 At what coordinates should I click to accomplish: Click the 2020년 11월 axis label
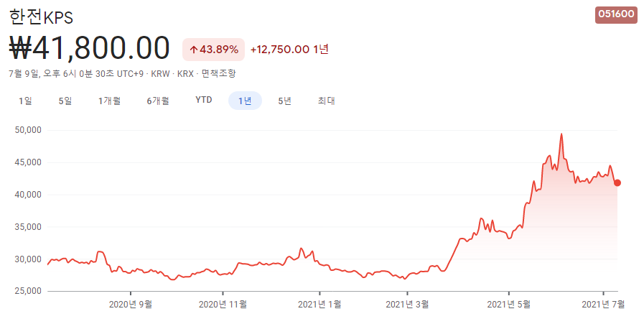pos(223,305)
